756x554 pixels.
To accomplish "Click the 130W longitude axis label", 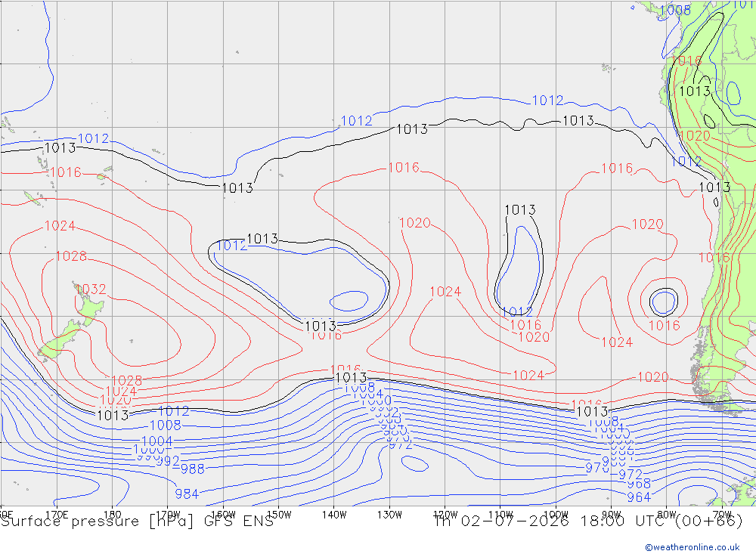I will pos(389,515).
